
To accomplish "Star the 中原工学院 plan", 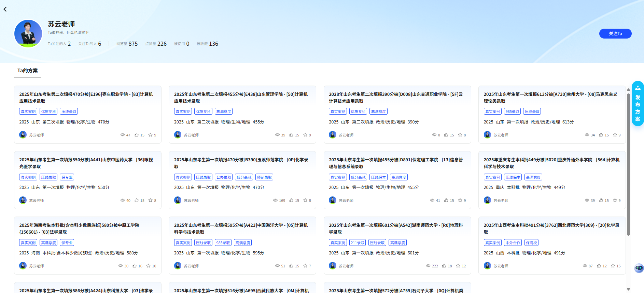I will [x=149, y=266].
